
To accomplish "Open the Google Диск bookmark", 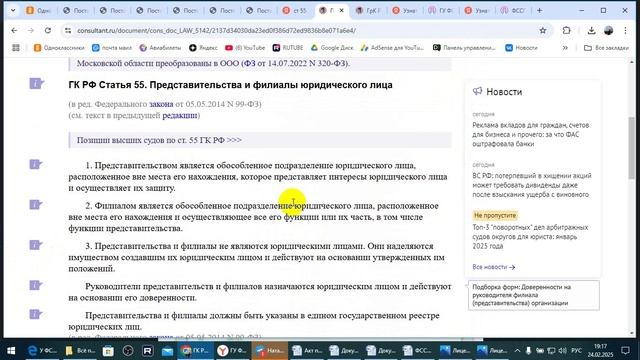I will (x=332, y=48).
